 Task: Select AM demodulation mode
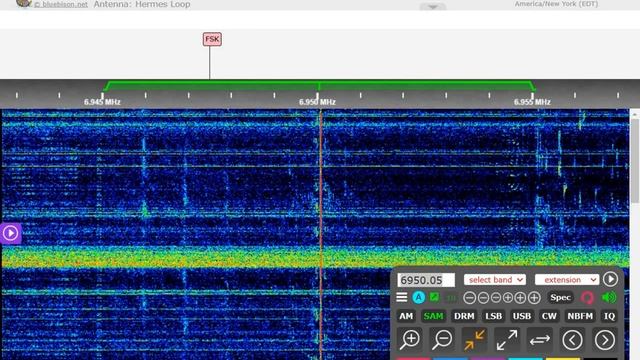point(406,316)
